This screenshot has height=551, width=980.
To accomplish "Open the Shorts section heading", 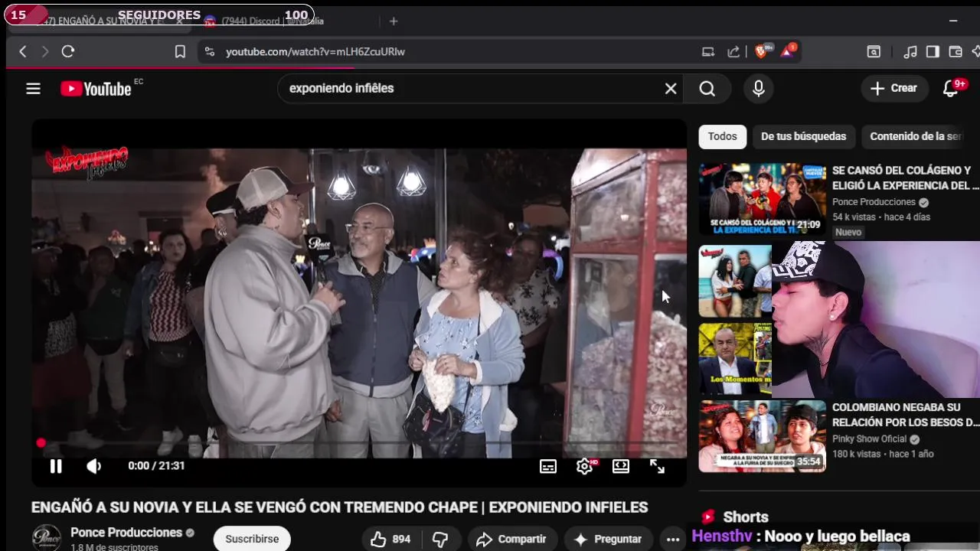I will [746, 517].
